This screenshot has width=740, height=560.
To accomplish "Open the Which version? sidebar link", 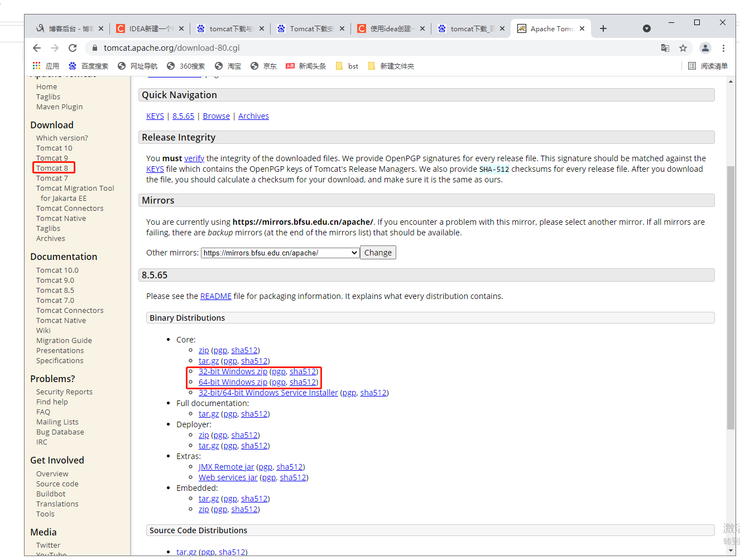I will tap(62, 138).
